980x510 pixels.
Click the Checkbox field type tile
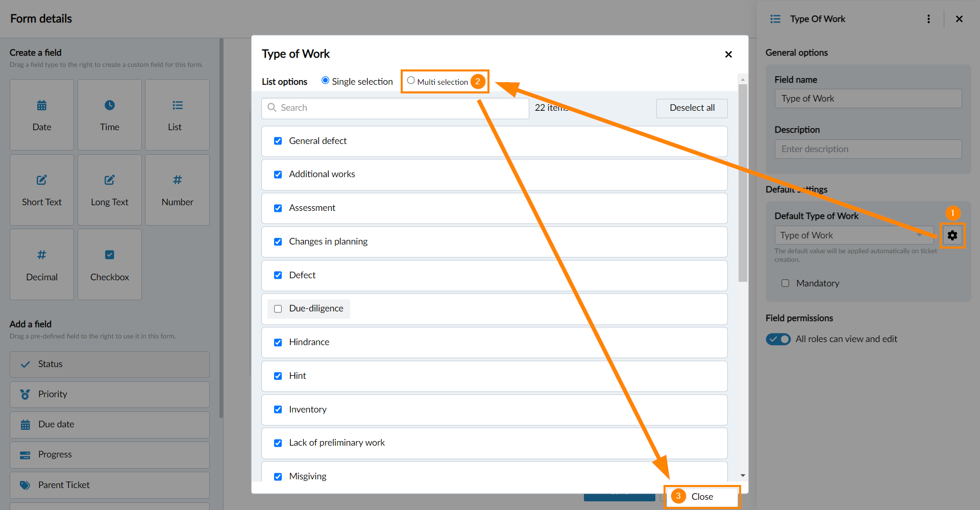click(110, 264)
